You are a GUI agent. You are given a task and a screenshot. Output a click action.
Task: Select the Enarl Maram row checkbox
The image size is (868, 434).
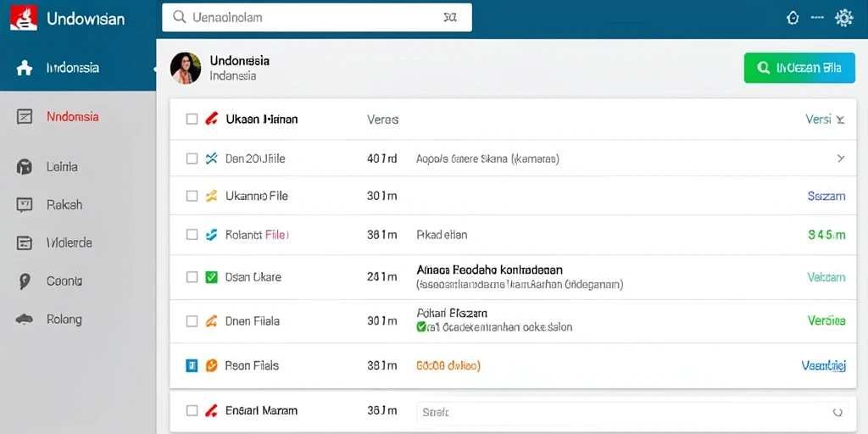tap(192, 411)
